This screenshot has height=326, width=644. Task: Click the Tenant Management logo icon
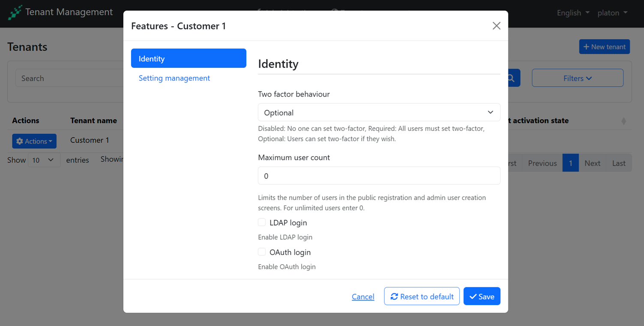(x=15, y=12)
